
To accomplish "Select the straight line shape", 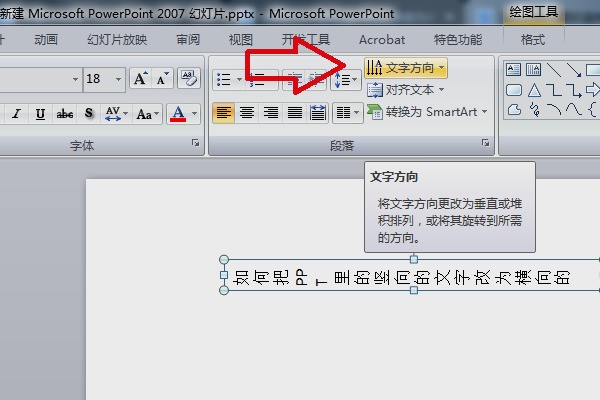I will pyautogui.click(x=554, y=70).
